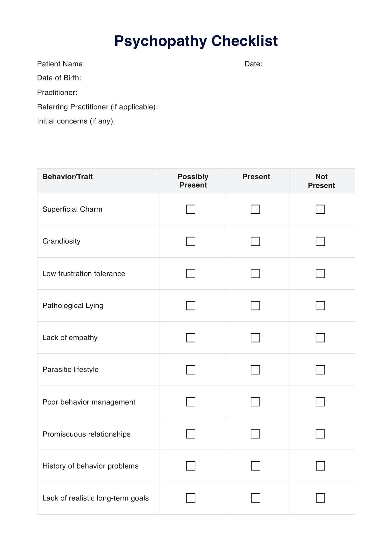Screen dimensions: 392x544
Task: Check Present for Poor behavior management
Action: pyautogui.click(x=255, y=402)
